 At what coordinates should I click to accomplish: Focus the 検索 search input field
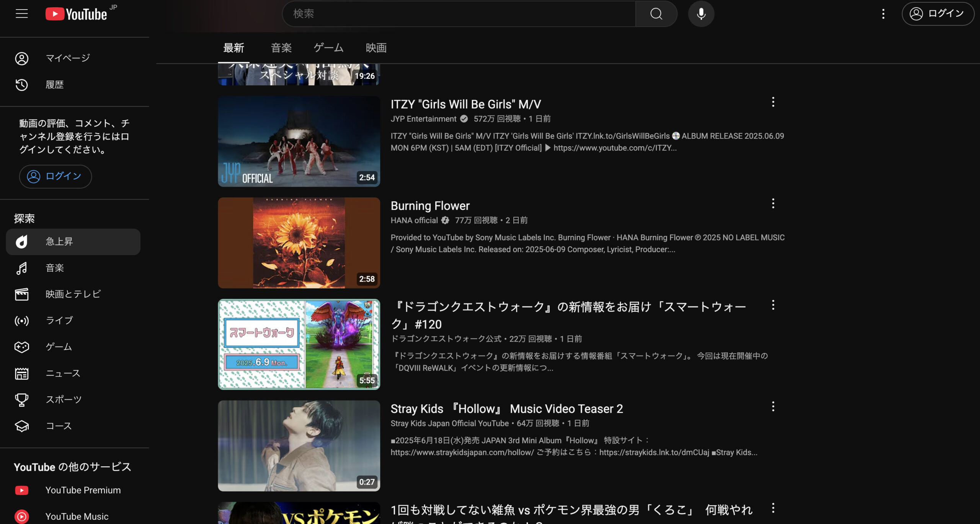click(459, 14)
